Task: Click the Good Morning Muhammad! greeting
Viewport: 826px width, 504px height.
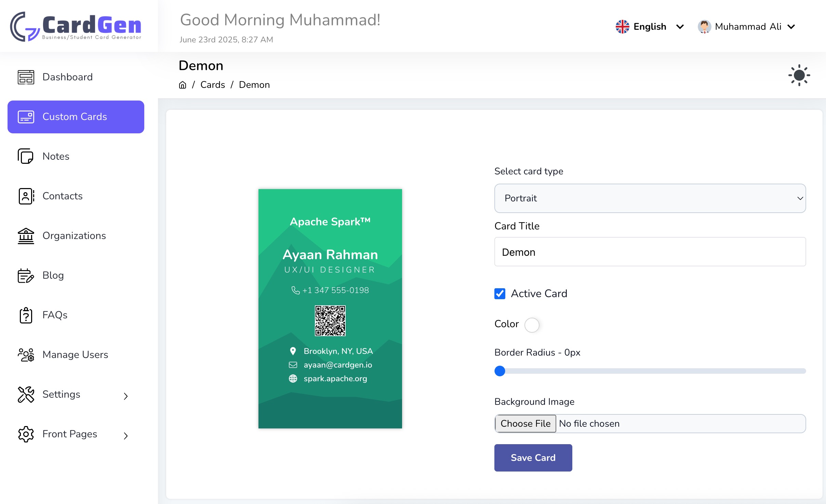Action: click(280, 20)
